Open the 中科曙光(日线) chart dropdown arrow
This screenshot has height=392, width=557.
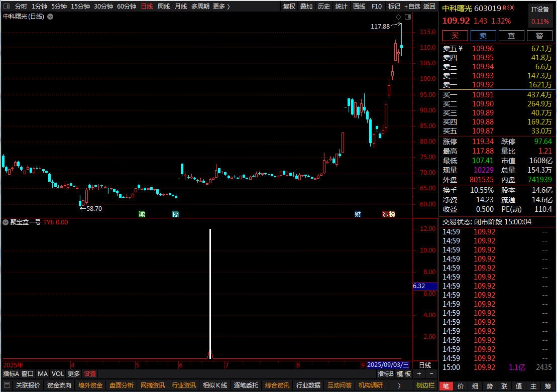[x=50, y=17]
